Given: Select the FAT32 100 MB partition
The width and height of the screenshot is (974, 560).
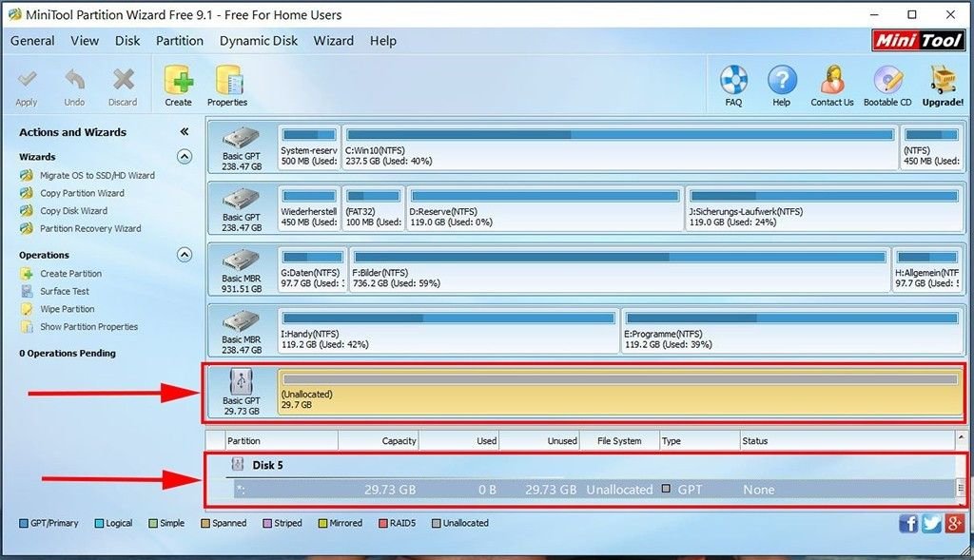Looking at the screenshot, I should click(373, 208).
